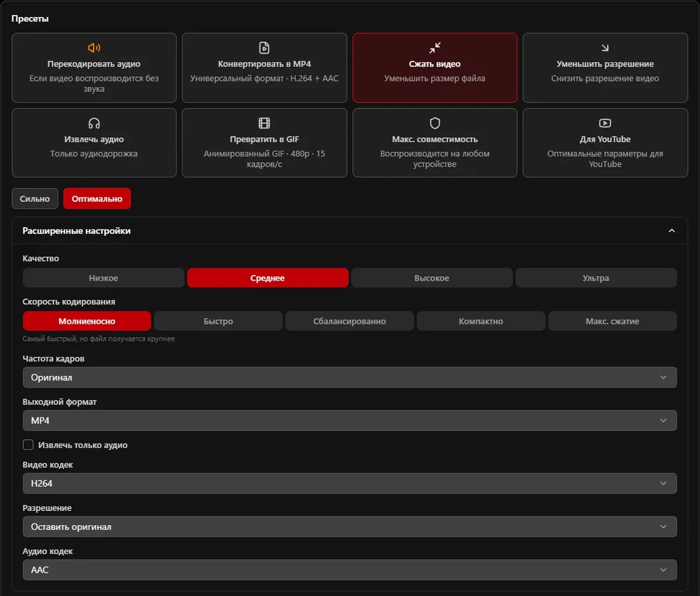Image resolution: width=700 pixels, height=596 pixels.
Task: Click the file-play icon on Конвертировать в MP4
Action: point(264,48)
